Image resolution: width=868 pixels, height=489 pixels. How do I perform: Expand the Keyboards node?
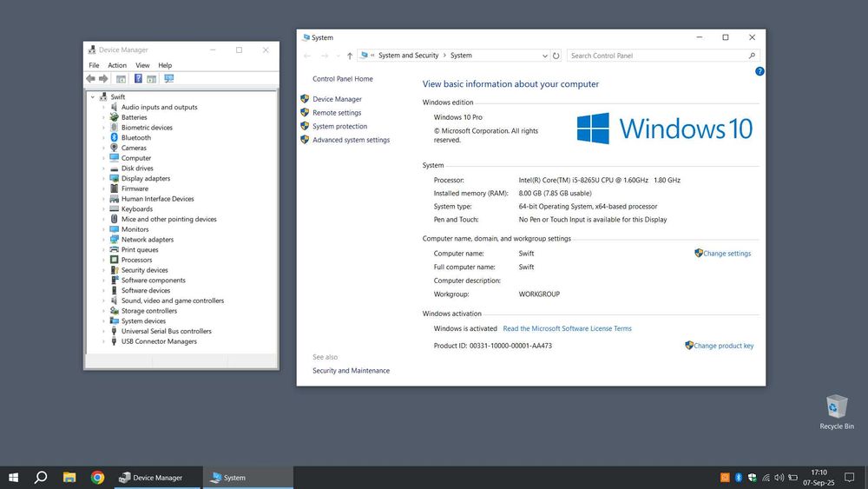click(x=103, y=209)
